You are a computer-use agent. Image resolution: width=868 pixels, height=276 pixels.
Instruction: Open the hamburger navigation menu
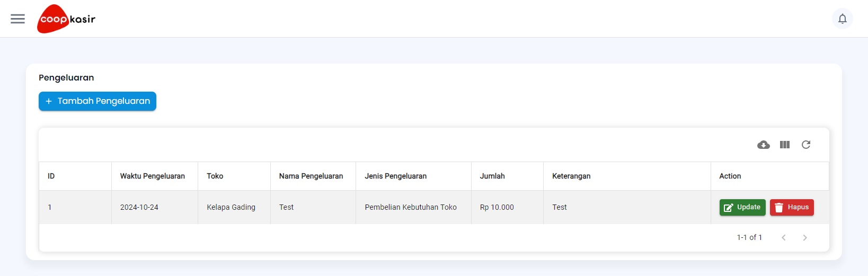pos(17,19)
